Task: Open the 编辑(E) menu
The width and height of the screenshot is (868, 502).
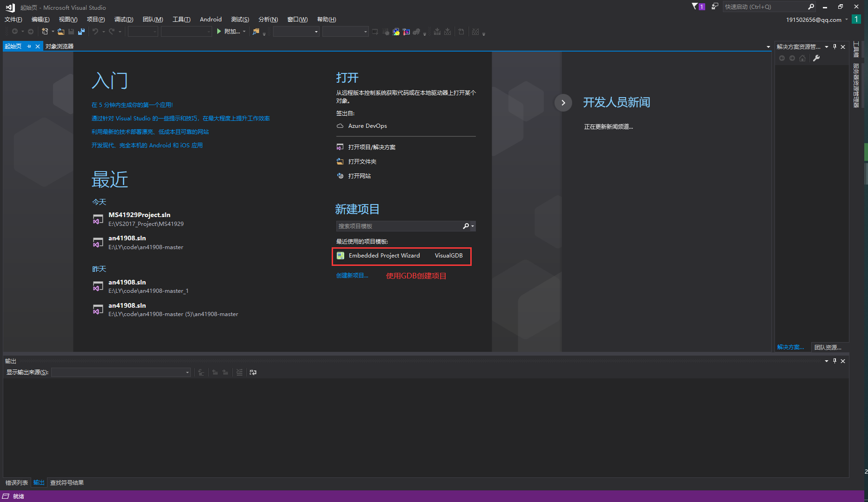Action: [x=40, y=19]
